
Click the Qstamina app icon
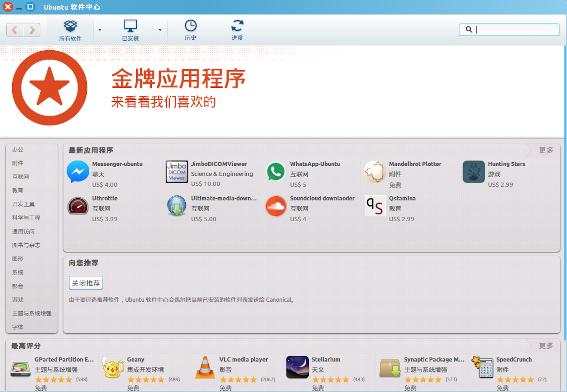pos(375,206)
